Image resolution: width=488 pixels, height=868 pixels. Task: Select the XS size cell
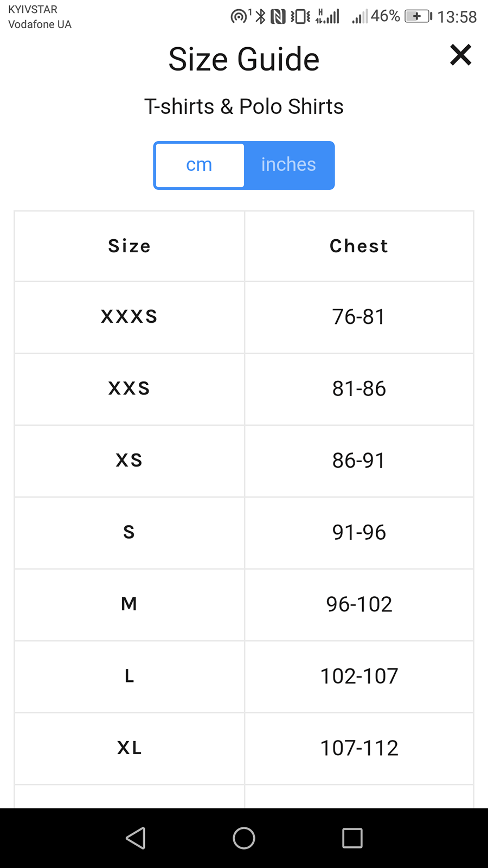tap(129, 461)
